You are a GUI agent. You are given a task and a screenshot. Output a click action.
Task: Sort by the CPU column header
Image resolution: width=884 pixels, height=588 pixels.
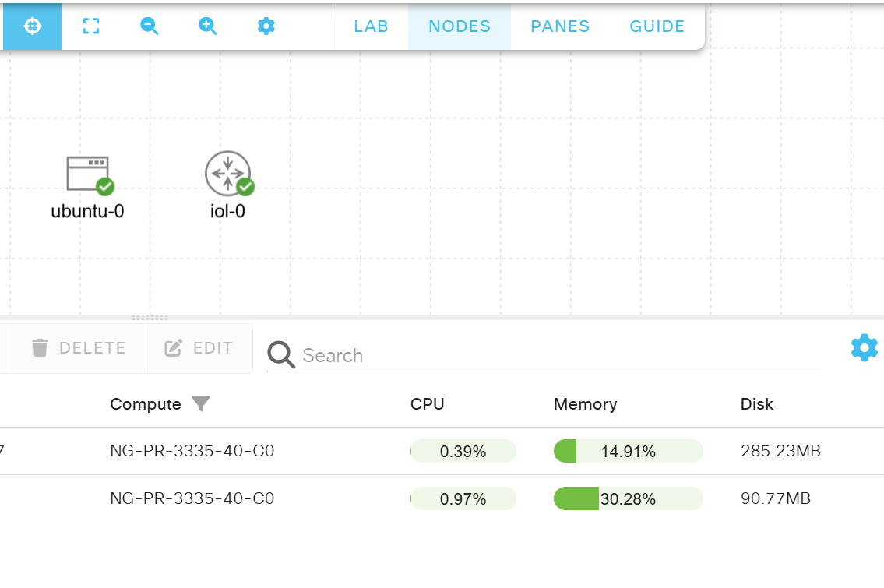coord(427,404)
